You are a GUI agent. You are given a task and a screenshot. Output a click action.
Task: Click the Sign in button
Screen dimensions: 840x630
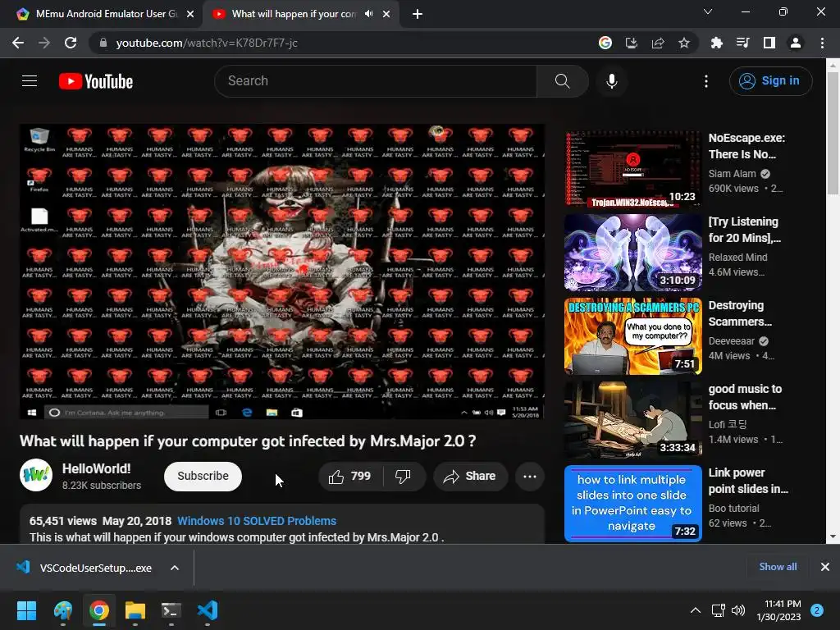click(x=770, y=81)
